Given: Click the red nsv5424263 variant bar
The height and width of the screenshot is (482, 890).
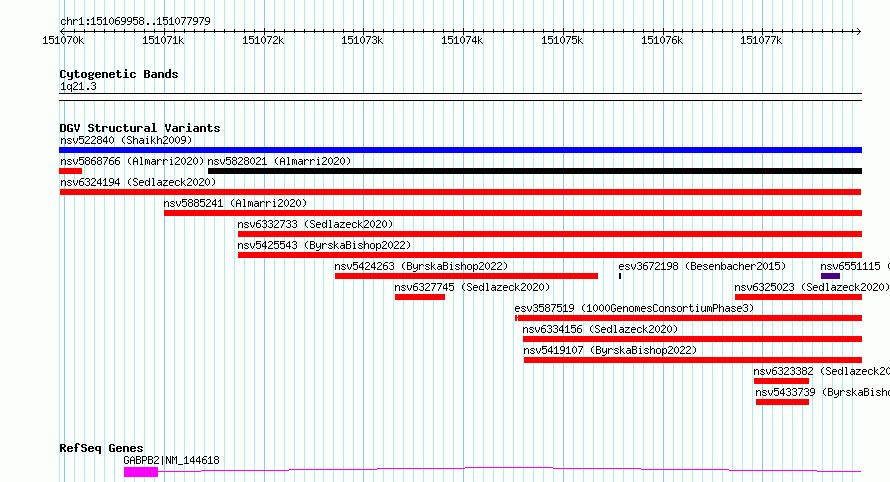Looking at the screenshot, I should click(467, 276).
